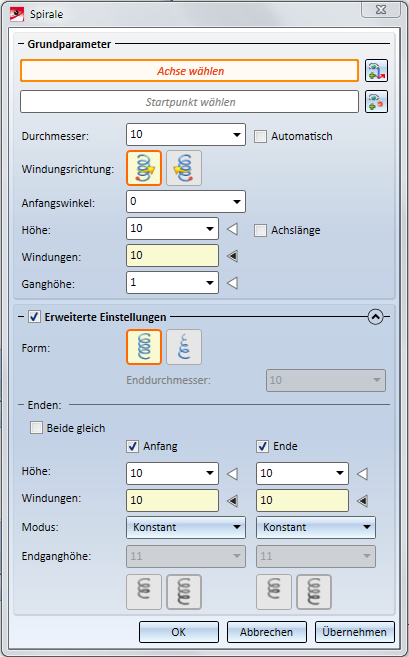Click the OK button

(x=179, y=632)
